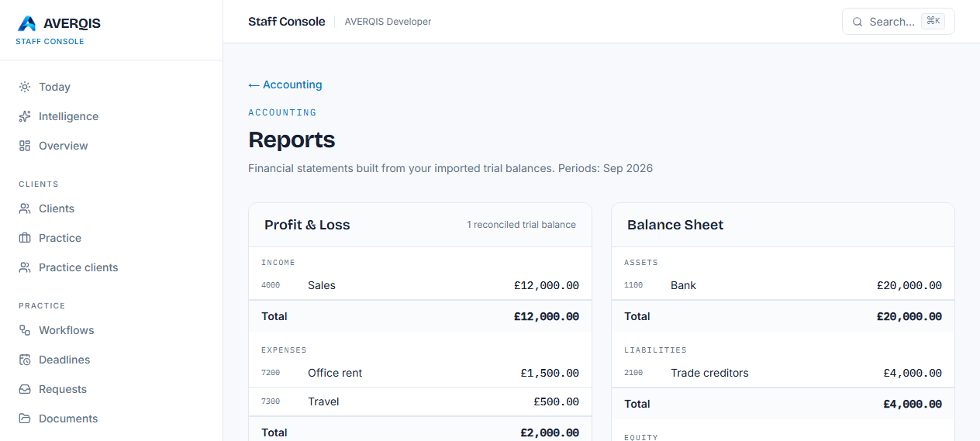Click the Sales amount £12,000.00
This screenshot has width=980, height=441.
(x=547, y=285)
